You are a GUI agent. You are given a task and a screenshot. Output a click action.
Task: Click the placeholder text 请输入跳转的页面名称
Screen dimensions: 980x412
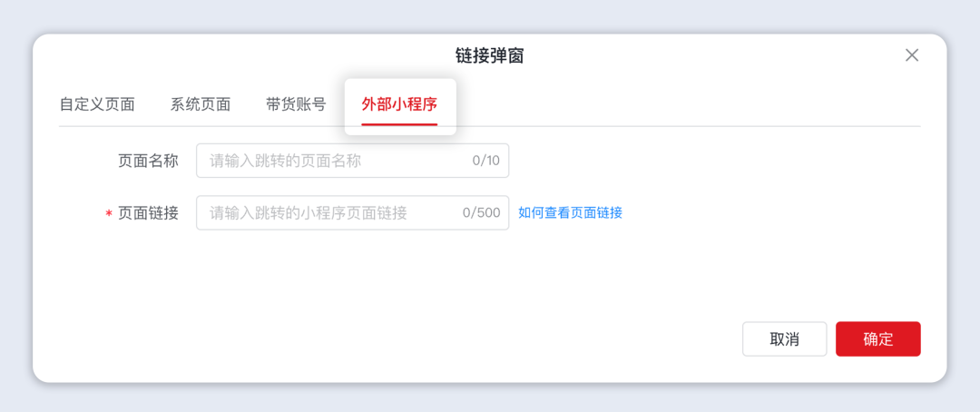285,161
